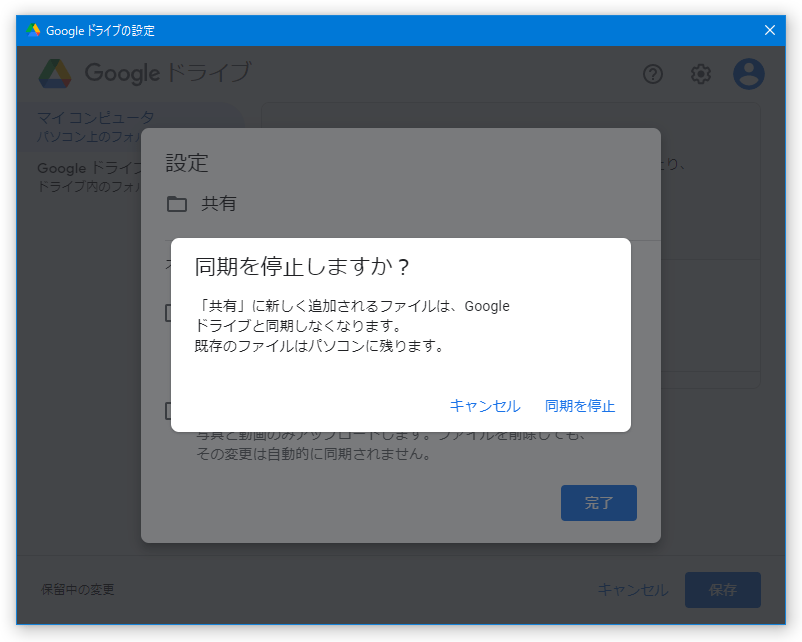Click the 設定 heading text
The width and height of the screenshot is (802, 642).
click(x=187, y=163)
